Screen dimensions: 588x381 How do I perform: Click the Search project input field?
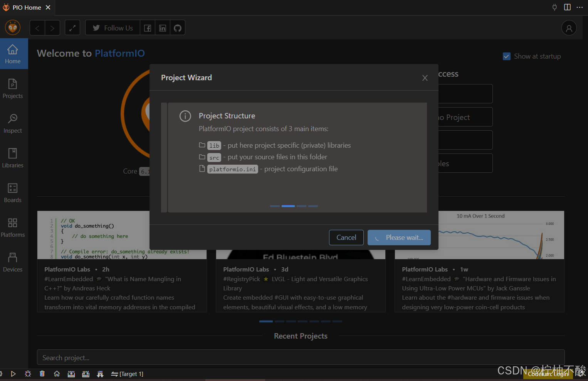click(x=301, y=357)
